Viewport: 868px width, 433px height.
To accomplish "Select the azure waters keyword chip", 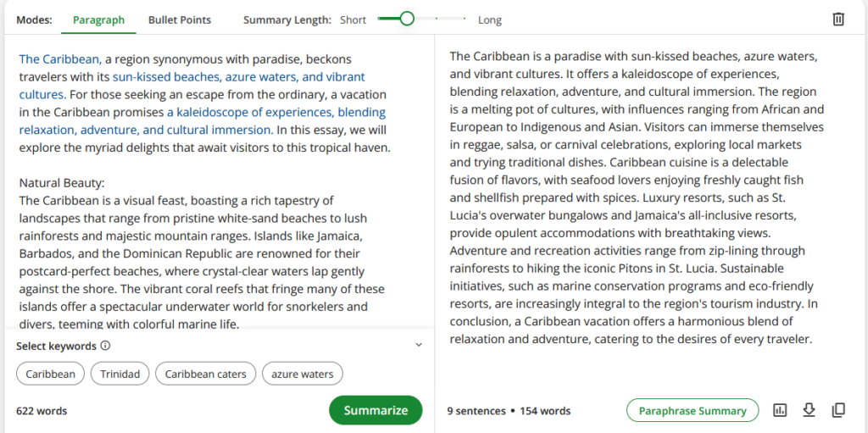I will [303, 374].
